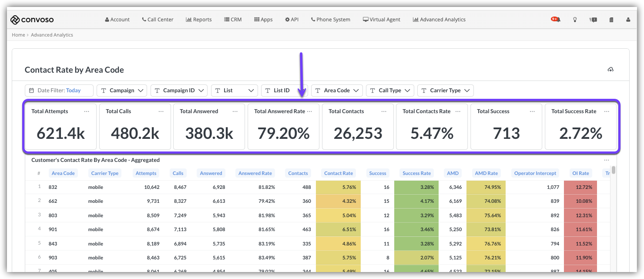Open the notifications bell with 9+ badge

coord(556,20)
